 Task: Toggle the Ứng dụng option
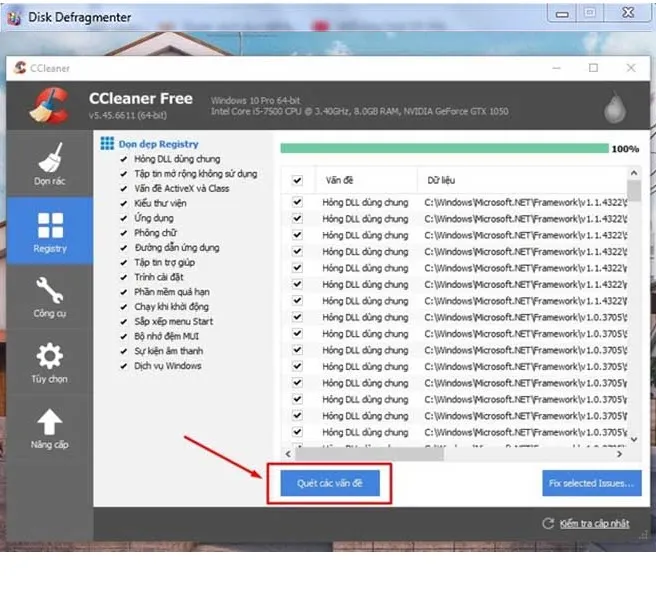coord(123,218)
